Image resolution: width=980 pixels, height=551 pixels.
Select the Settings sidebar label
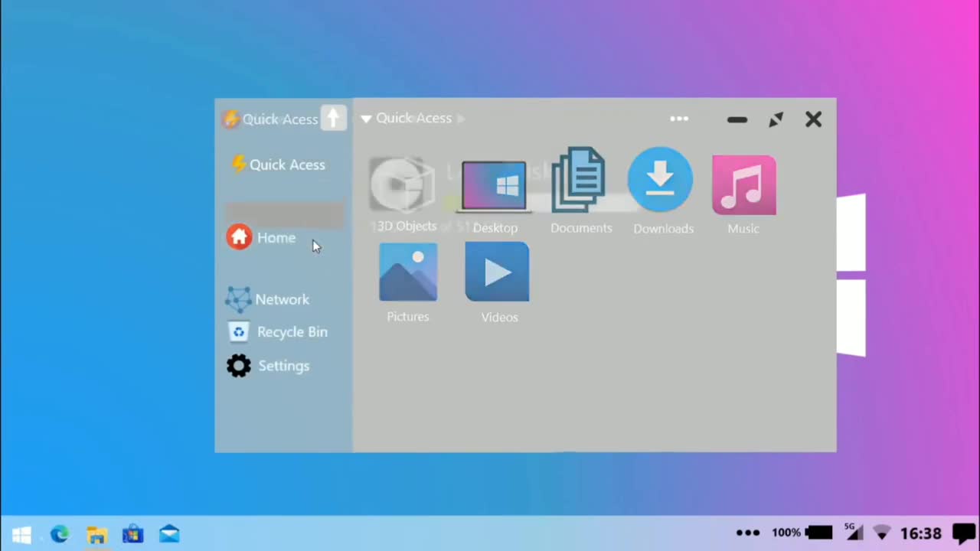point(284,366)
